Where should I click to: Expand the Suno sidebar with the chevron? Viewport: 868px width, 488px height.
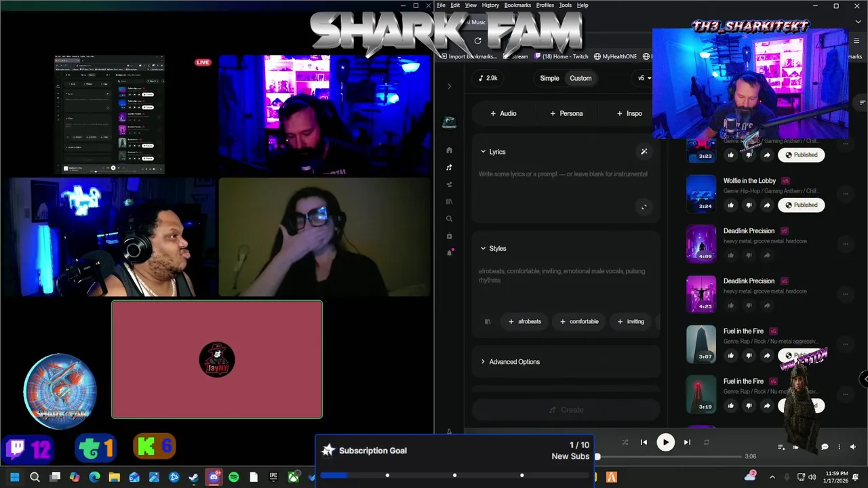(449, 86)
